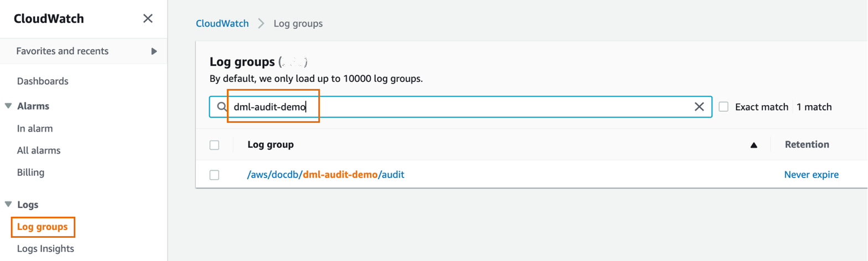Expand Favorites and recents arrow
Screen dimensions: 868x261
click(154, 51)
